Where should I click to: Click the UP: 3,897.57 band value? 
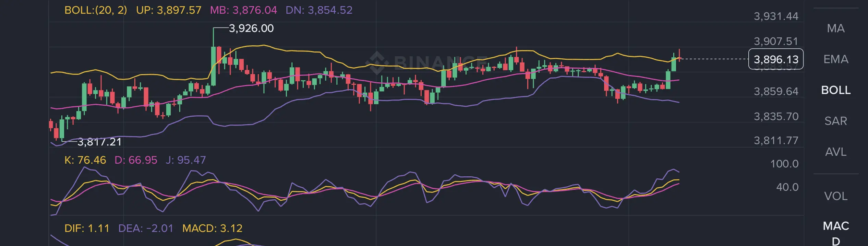tap(169, 10)
